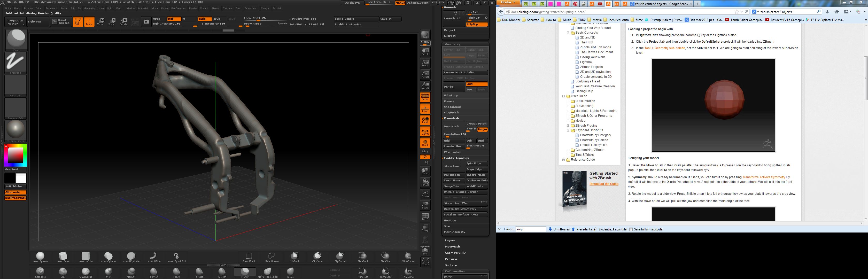Expand the Movies tree node in docs

[x=568, y=121]
